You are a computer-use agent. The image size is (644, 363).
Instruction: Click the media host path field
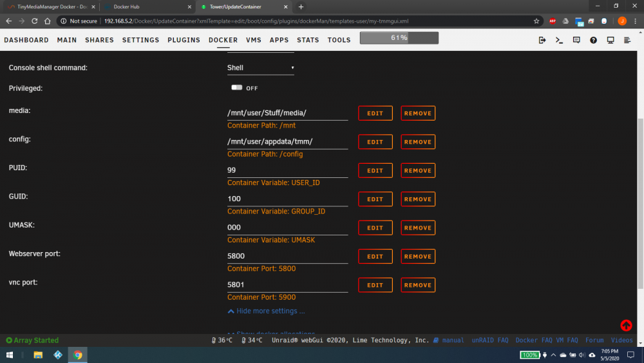click(x=287, y=113)
